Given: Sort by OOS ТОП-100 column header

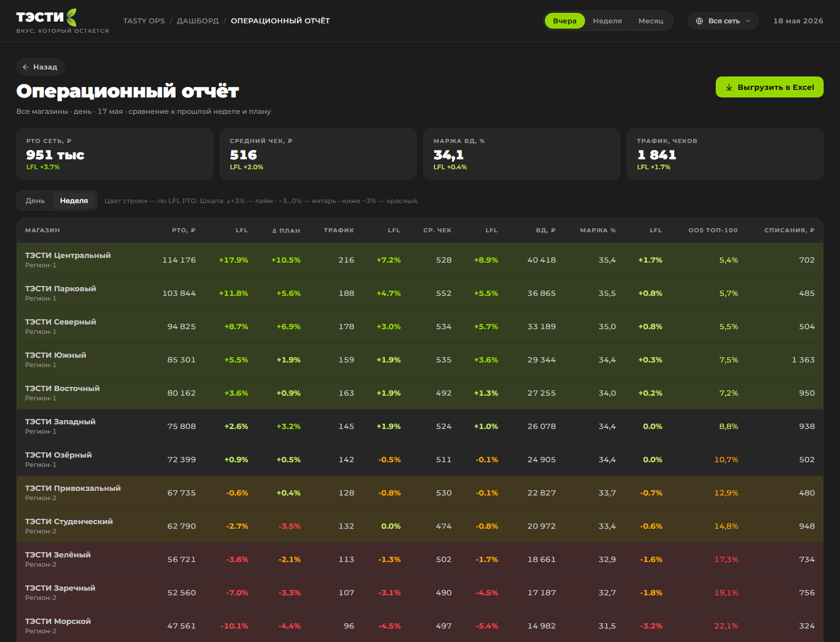Looking at the screenshot, I should point(713,231).
